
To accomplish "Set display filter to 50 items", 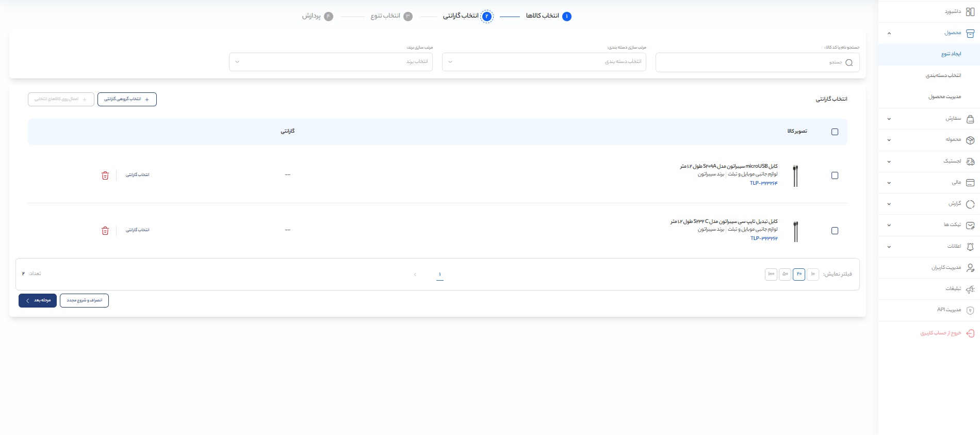I will coord(785,274).
